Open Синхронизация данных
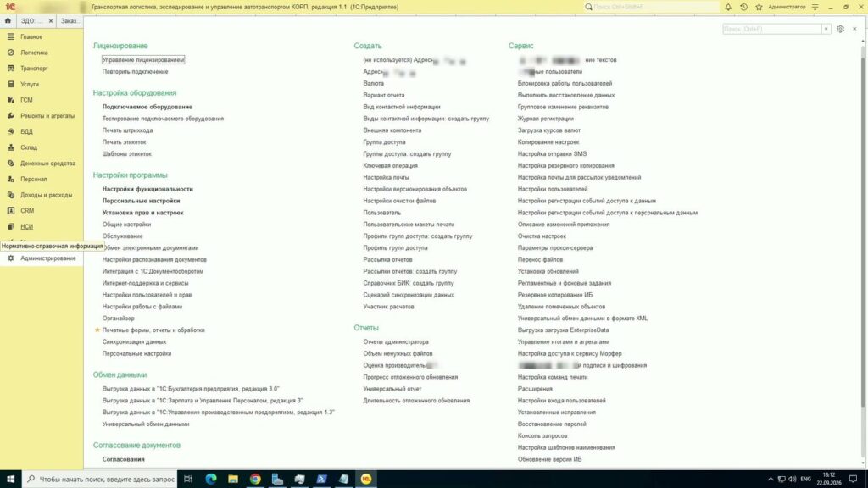 click(134, 342)
